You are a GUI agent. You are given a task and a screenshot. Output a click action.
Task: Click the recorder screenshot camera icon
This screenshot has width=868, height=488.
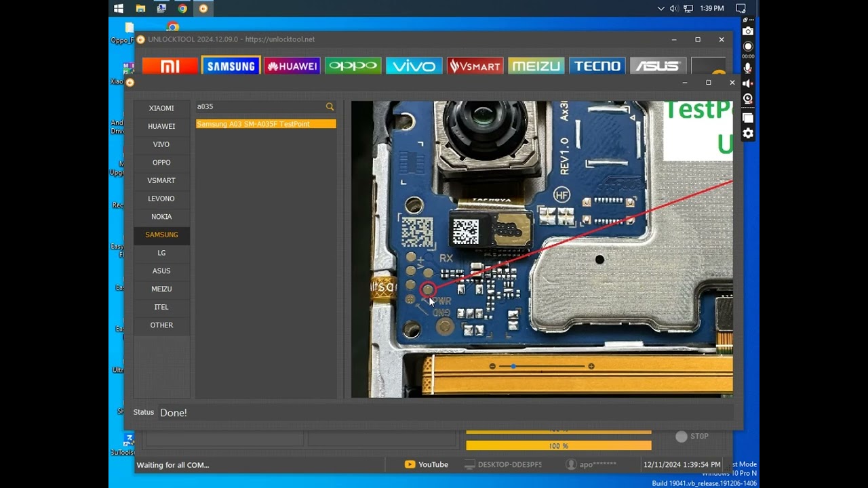[748, 31]
